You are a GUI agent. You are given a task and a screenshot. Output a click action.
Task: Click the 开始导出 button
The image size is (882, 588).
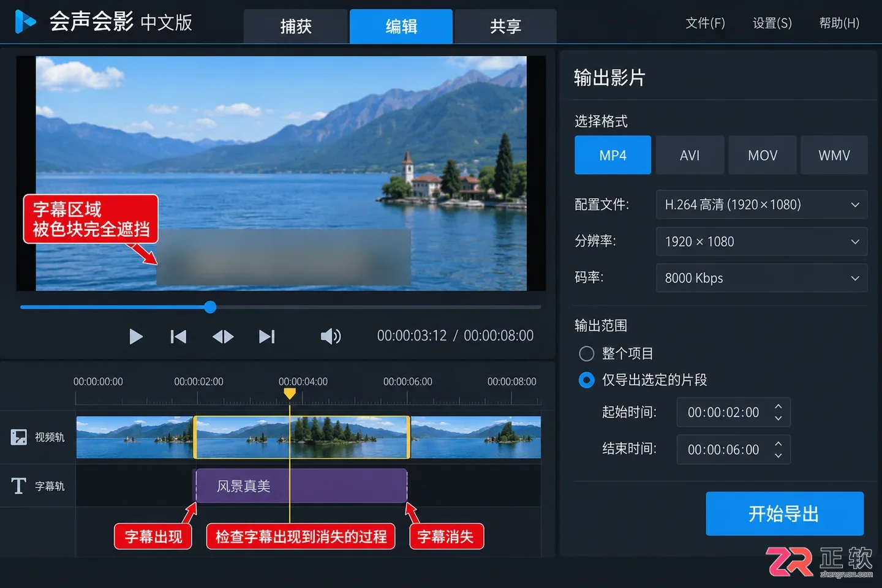pyautogui.click(x=785, y=513)
